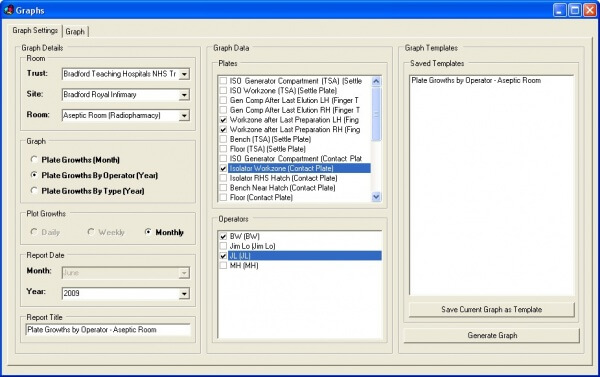The height and width of the screenshot is (377, 600).
Task: Uncheck Isolator Workzone (Contact Plate)
Action: [x=223, y=168]
